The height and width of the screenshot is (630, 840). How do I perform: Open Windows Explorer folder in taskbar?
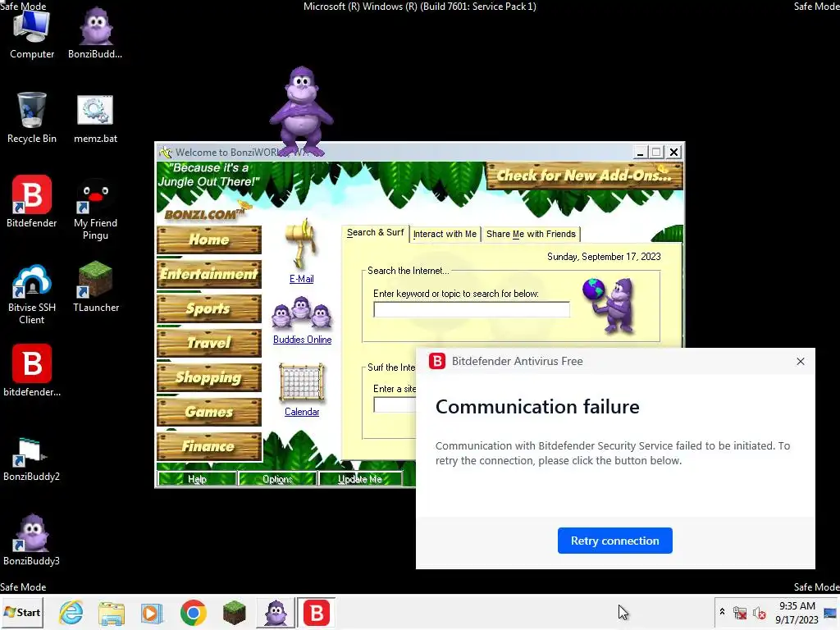pyautogui.click(x=112, y=612)
